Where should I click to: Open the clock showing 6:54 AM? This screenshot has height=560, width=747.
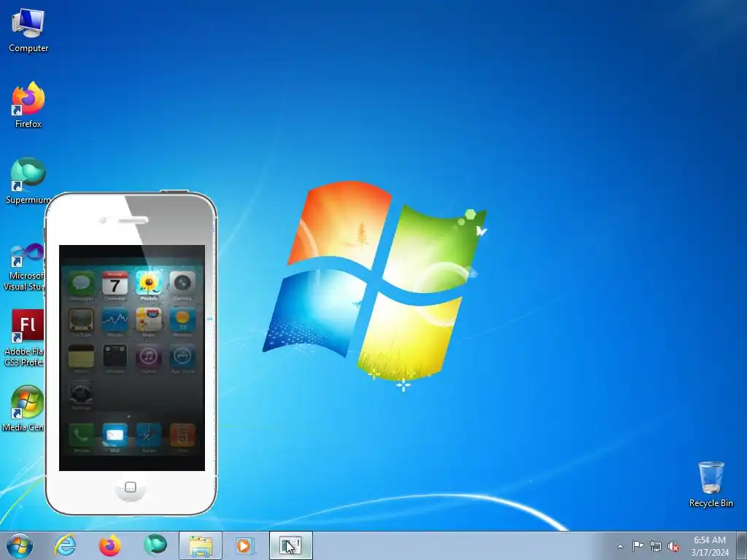point(710,546)
